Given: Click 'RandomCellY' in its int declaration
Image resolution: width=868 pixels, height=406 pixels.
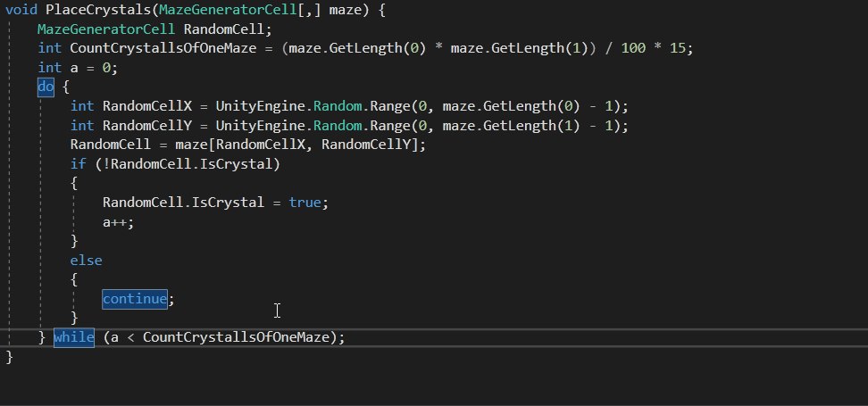Looking at the screenshot, I should click(x=147, y=126).
